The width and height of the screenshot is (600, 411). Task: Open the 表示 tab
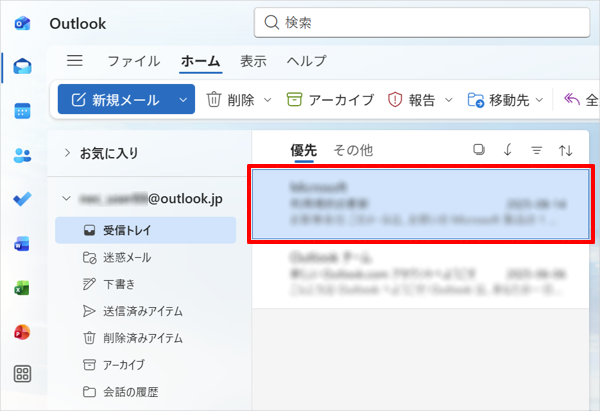tap(253, 61)
